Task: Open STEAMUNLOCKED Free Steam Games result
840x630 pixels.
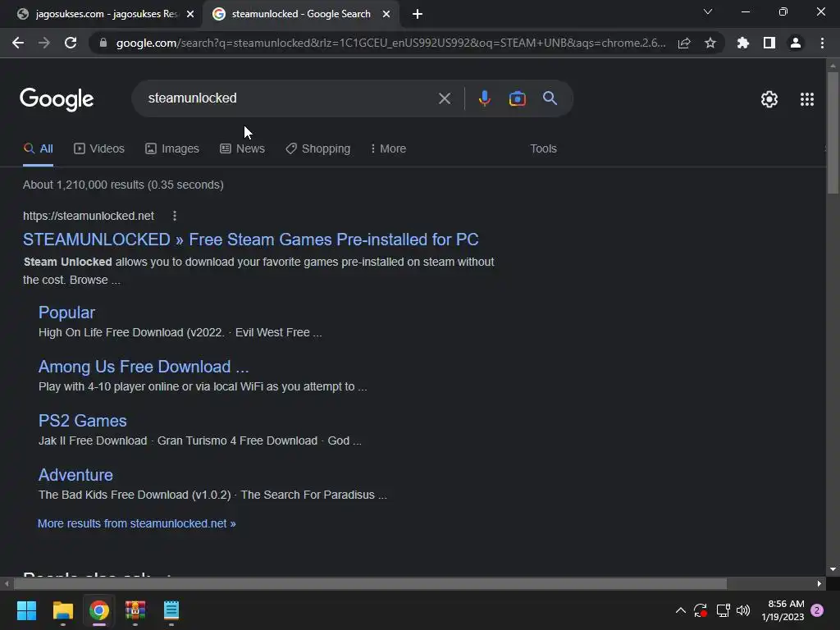Action: tap(251, 240)
